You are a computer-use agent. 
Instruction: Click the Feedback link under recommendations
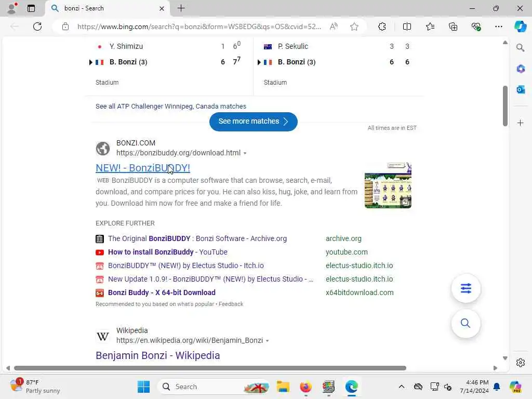point(231,304)
